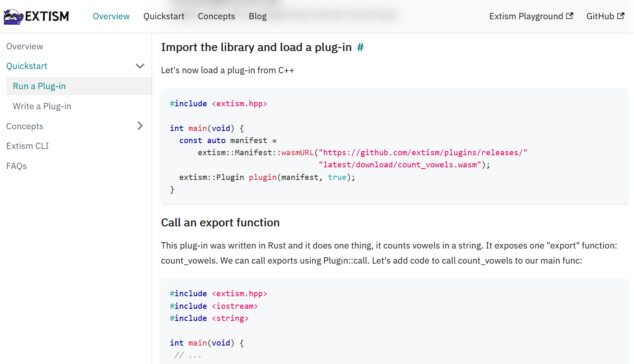Click the external link icon beside GitHub
Image resolution: width=634 pixels, height=364 pixels.
(x=621, y=16)
